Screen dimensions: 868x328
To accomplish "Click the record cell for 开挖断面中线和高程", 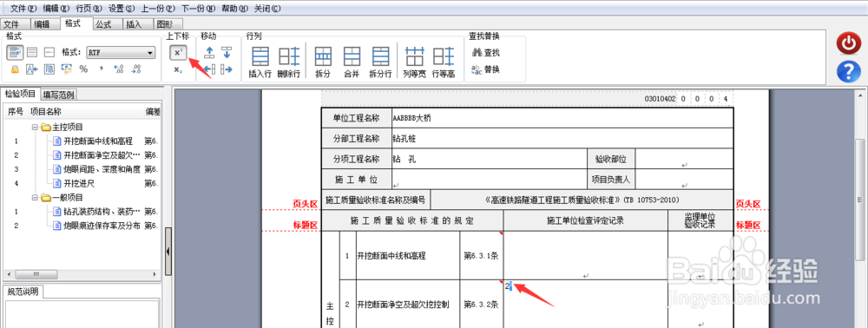I will click(x=585, y=255).
